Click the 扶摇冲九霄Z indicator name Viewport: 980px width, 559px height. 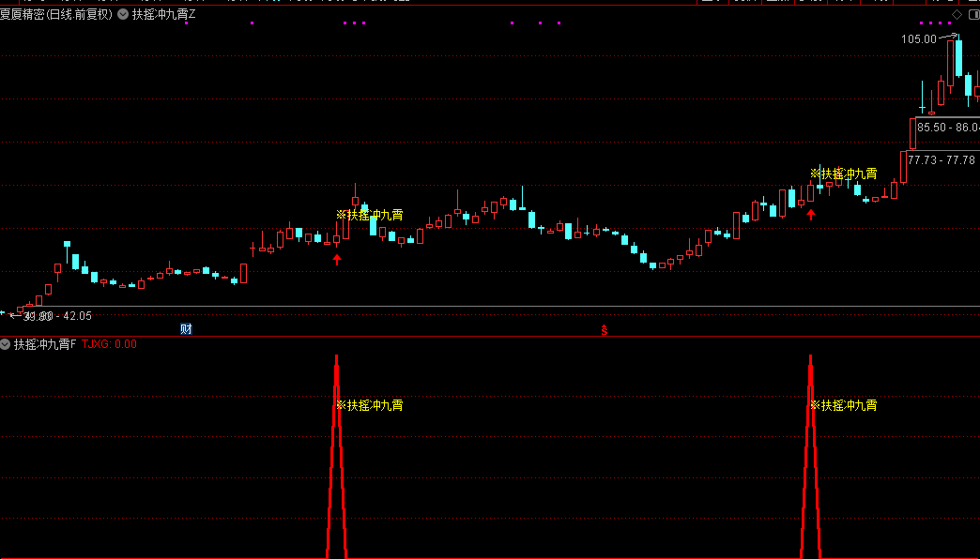pyautogui.click(x=163, y=14)
